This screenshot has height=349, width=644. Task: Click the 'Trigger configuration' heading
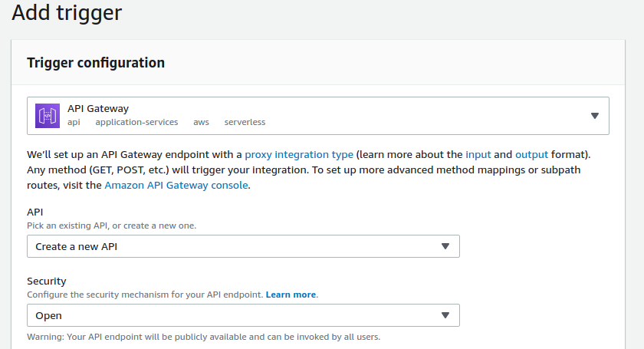(96, 63)
